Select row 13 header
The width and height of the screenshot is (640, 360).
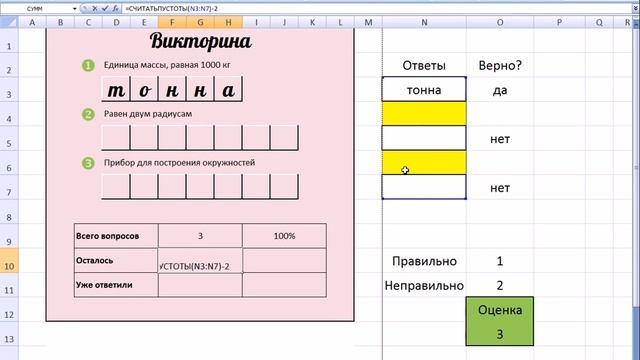point(9,335)
